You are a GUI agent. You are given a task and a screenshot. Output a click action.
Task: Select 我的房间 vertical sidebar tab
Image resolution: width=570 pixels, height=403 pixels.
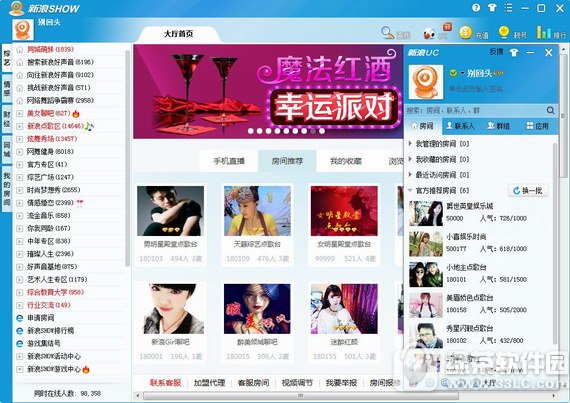click(7, 189)
